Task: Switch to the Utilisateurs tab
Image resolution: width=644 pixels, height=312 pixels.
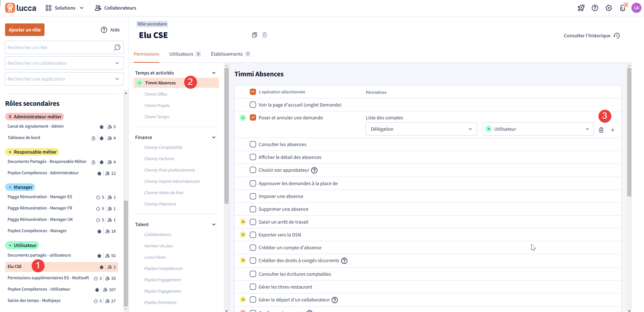Action: [185, 54]
